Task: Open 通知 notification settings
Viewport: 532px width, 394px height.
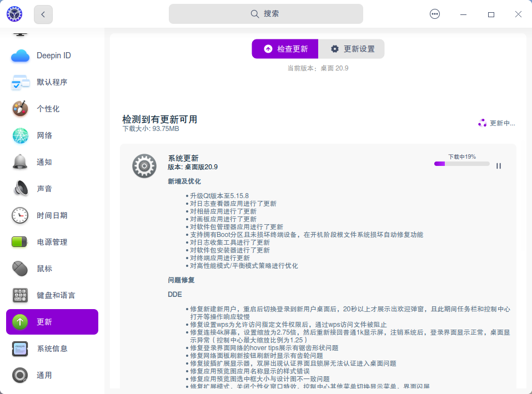Action: click(53, 162)
